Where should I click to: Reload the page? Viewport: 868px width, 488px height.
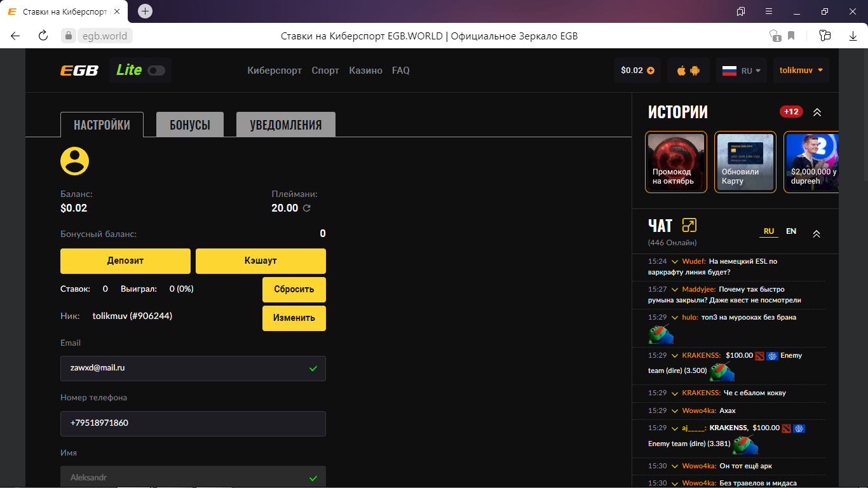pos(43,36)
